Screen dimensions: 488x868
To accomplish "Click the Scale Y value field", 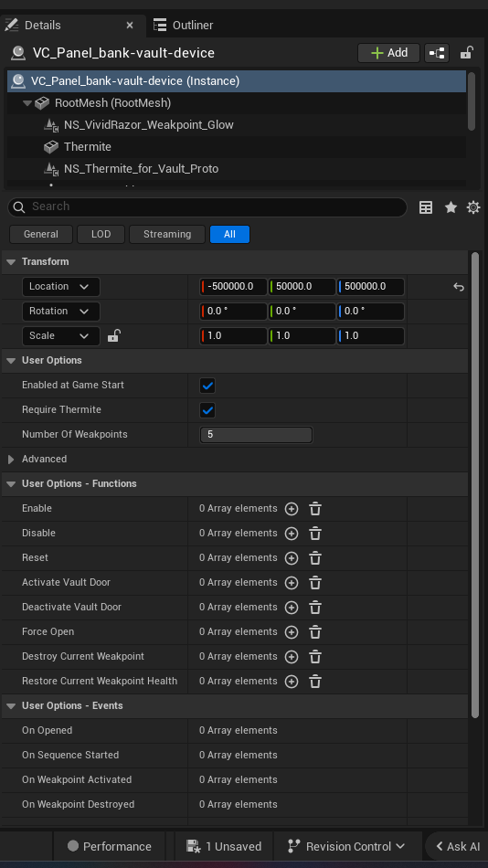I will pyautogui.click(x=302, y=336).
